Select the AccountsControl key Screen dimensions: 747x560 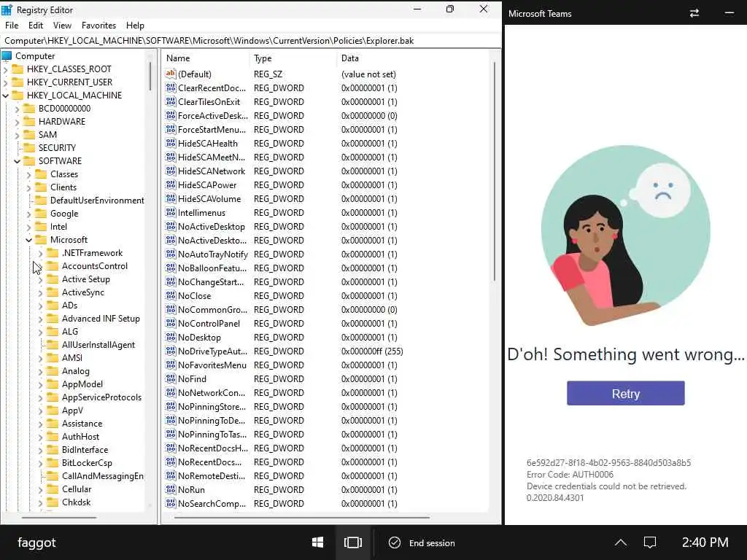95,266
